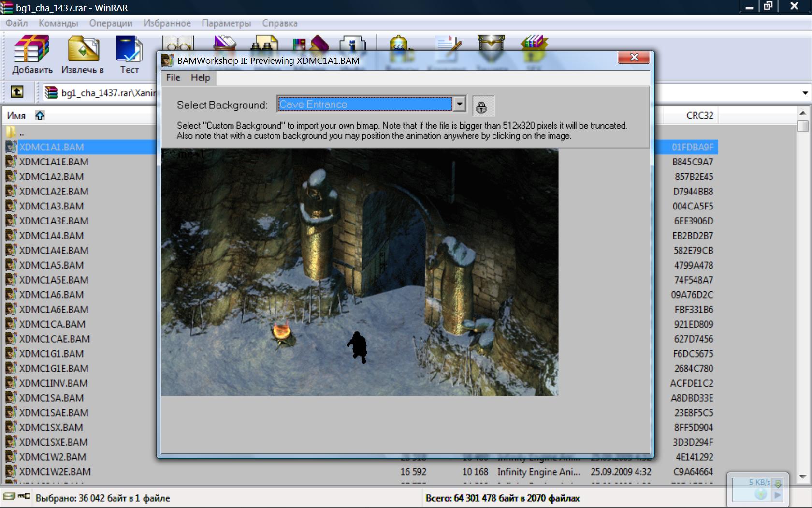812x508 pixels.
Task: Select file XDMC1A6E.BAM
Action: [x=54, y=310]
